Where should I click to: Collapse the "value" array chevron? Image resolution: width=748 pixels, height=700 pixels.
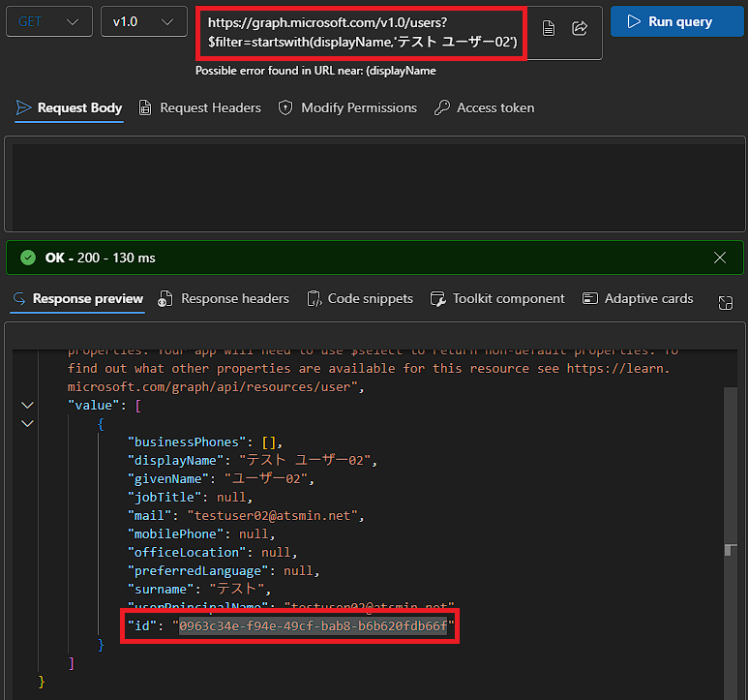tap(28, 405)
